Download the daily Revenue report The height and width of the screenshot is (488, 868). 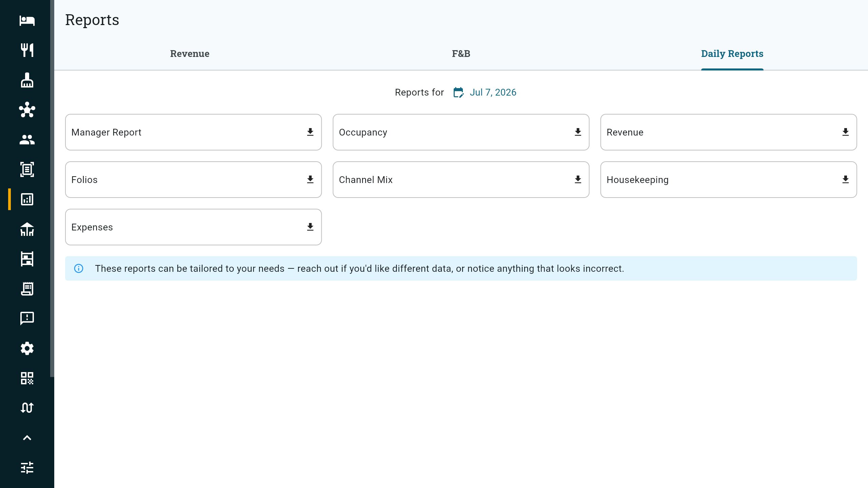tap(846, 132)
